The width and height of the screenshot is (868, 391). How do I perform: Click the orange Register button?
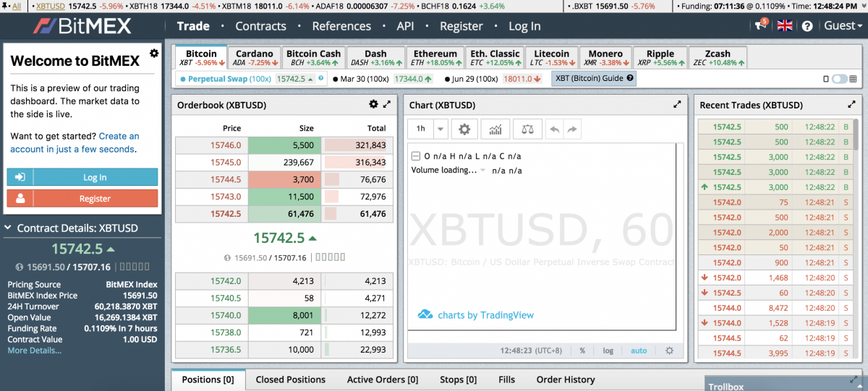tap(82, 198)
